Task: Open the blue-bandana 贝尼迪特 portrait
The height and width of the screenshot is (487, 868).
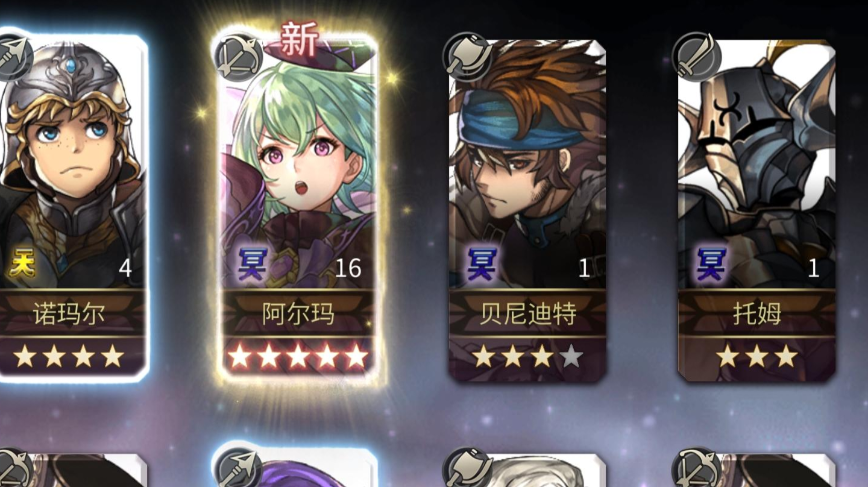Action: pyautogui.click(x=528, y=163)
